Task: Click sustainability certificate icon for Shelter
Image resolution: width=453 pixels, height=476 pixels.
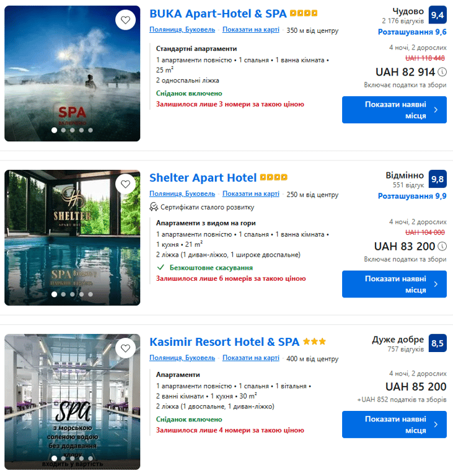Action: [153, 207]
